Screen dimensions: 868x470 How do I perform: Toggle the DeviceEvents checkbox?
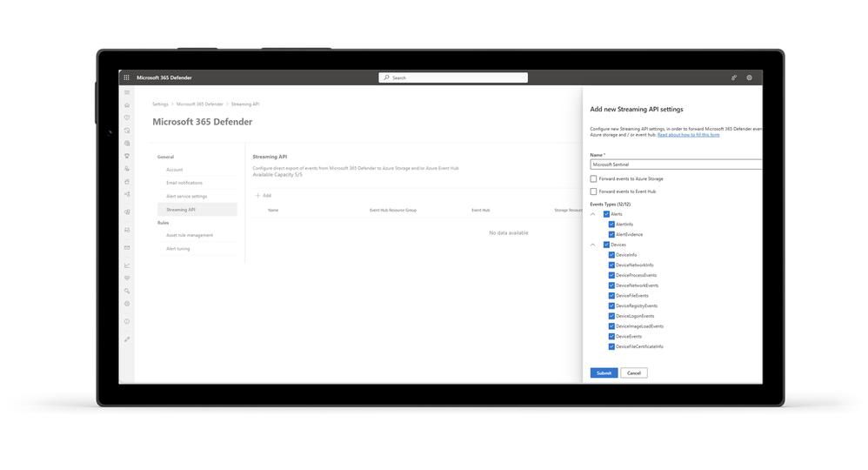[611, 337]
